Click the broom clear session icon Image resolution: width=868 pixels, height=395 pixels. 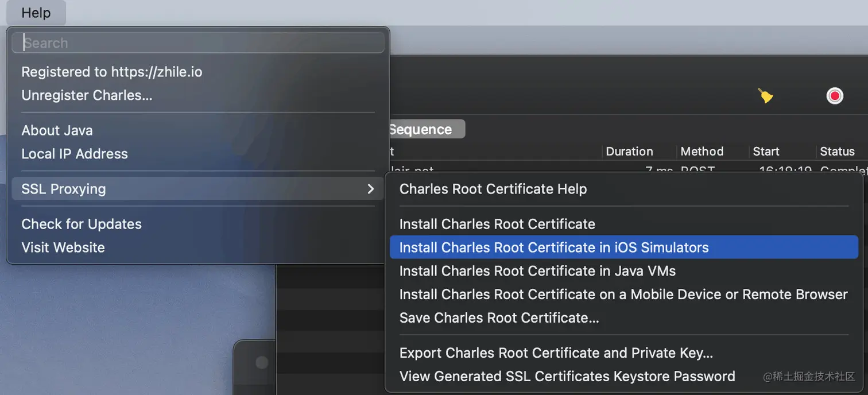pos(765,95)
